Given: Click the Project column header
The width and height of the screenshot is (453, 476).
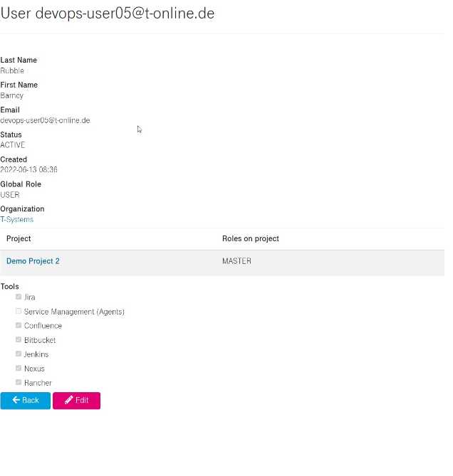Looking at the screenshot, I should [19, 238].
